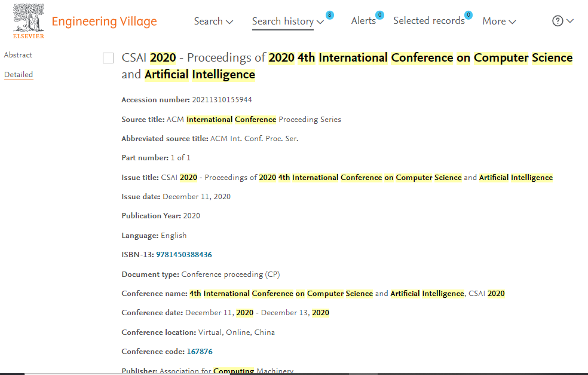Click the Issue title text line
The height and width of the screenshot is (375, 588).
(337, 178)
